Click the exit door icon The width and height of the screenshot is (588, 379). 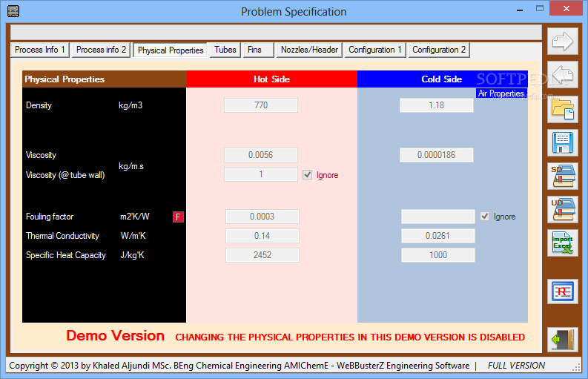tap(563, 340)
